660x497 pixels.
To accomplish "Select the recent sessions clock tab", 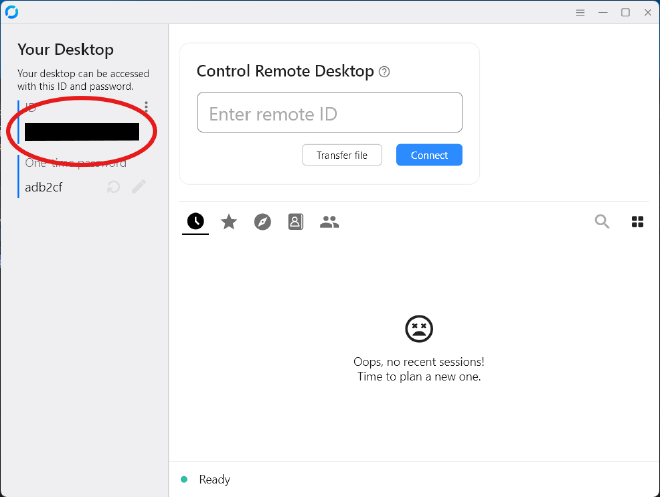I will click(x=195, y=222).
